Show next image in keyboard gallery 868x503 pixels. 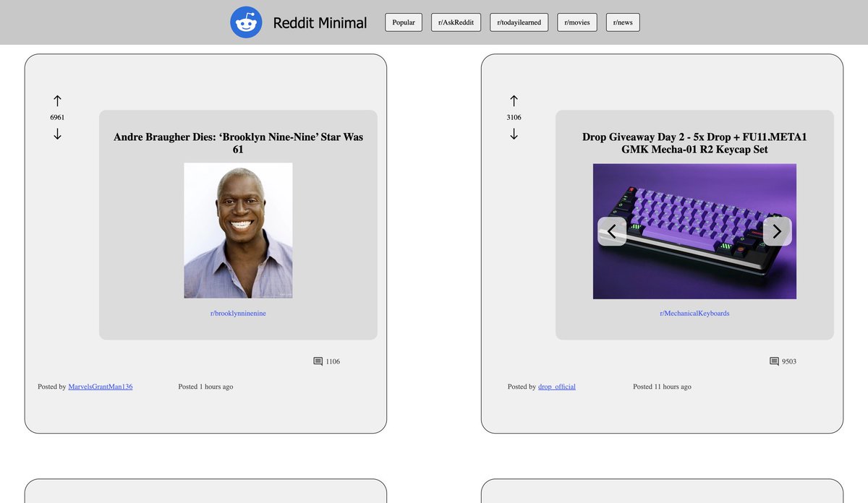coord(778,231)
